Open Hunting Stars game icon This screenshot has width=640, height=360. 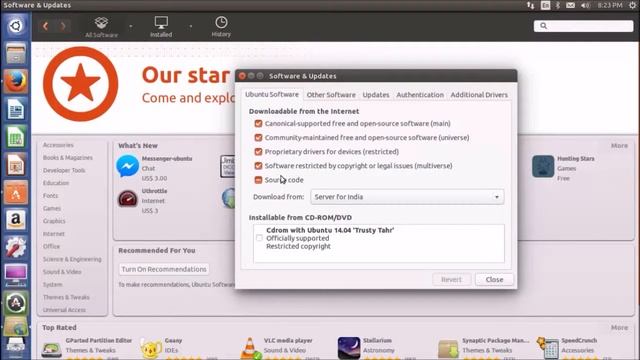tap(543, 166)
